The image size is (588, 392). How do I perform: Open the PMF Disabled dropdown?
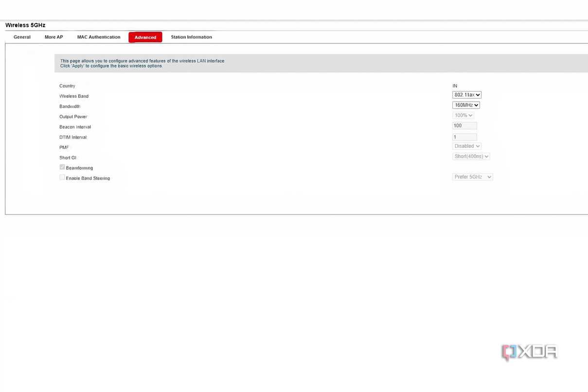pyautogui.click(x=467, y=146)
